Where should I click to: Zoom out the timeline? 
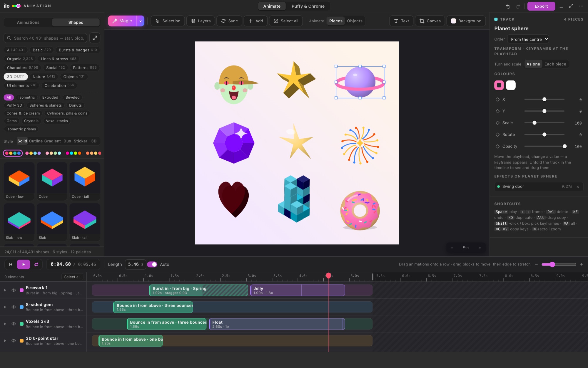coord(536,264)
